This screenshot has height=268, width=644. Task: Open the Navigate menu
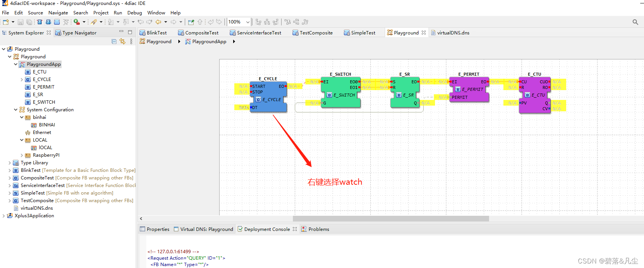[x=58, y=12]
